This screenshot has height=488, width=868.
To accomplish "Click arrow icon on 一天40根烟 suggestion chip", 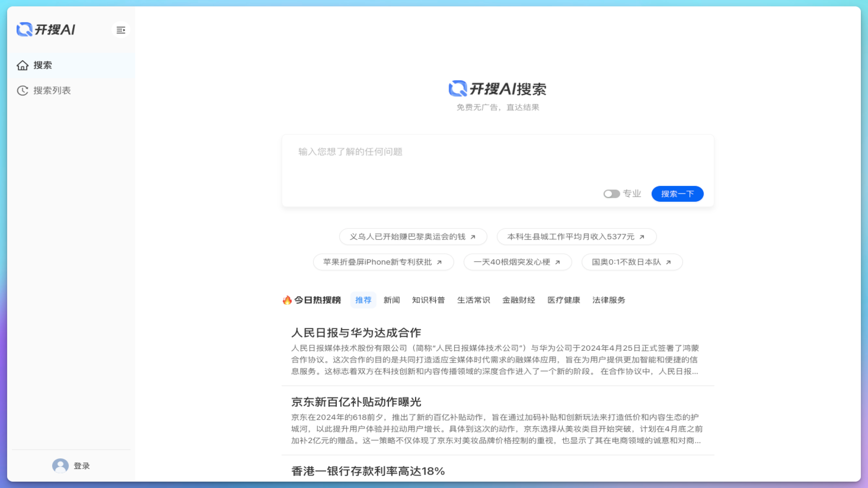I will click(558, 262).
